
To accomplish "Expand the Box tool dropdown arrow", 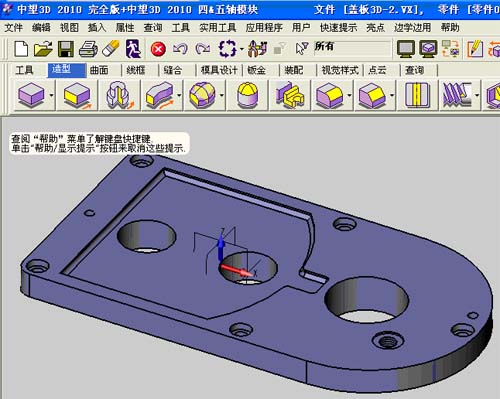I will (x=51, y=96).
